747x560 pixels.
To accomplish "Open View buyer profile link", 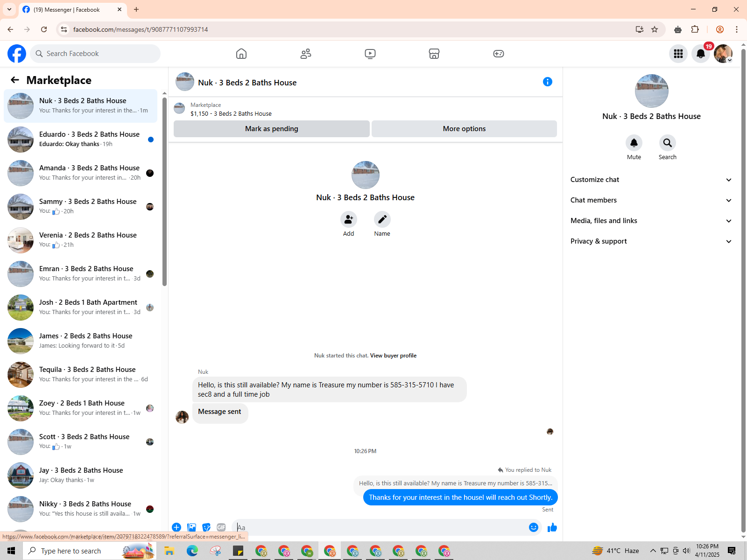I will pos(393,356).
